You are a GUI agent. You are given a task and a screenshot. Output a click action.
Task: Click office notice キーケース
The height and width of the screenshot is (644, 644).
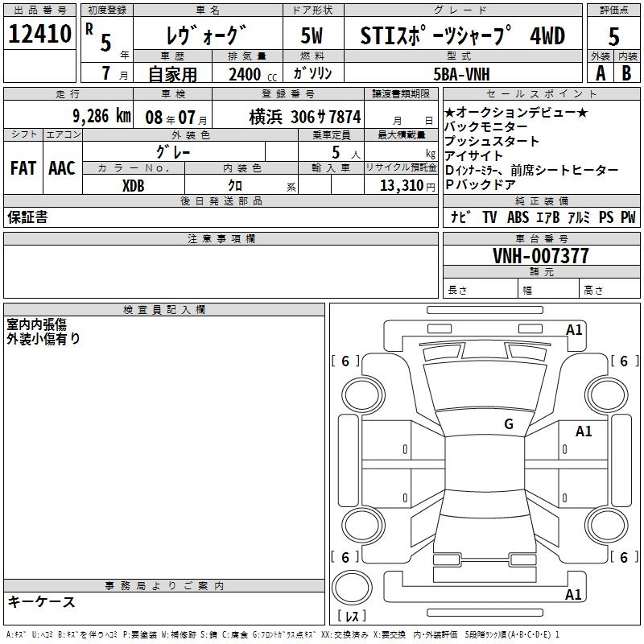coord(41,601)
